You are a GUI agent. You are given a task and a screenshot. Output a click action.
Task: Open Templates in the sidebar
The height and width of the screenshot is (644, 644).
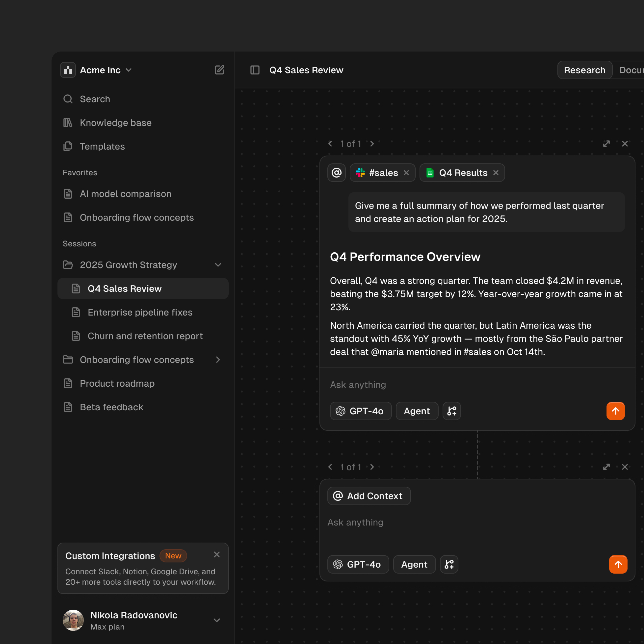coord(102,146)
